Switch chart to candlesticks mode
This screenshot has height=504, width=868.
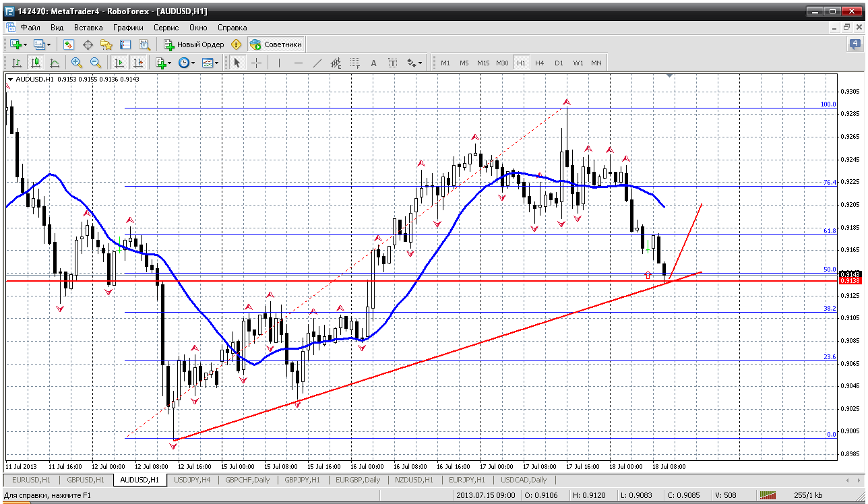click(x=36, y=63)
